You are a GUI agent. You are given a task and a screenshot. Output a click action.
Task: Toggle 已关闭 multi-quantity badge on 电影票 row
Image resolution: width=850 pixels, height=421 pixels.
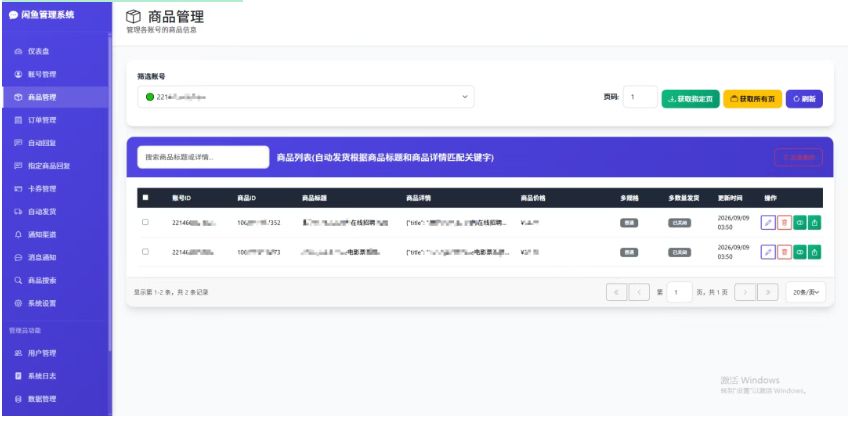click(679, 252)
